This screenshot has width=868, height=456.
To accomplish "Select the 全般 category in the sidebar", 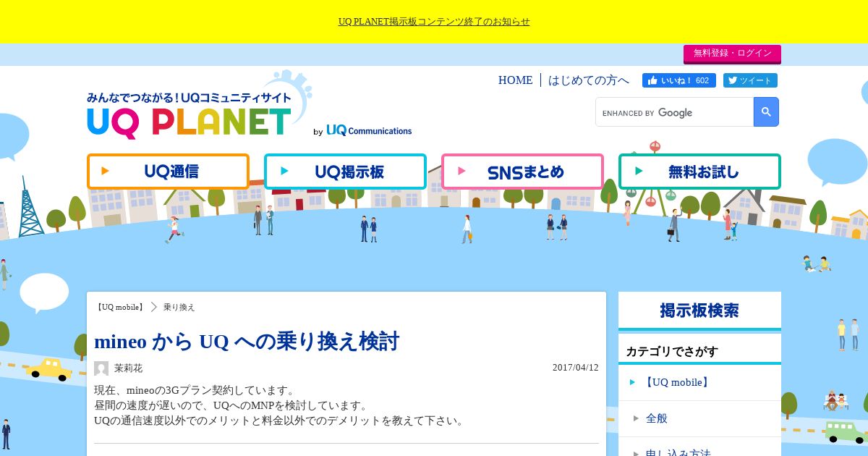I will tap(657, 418).
